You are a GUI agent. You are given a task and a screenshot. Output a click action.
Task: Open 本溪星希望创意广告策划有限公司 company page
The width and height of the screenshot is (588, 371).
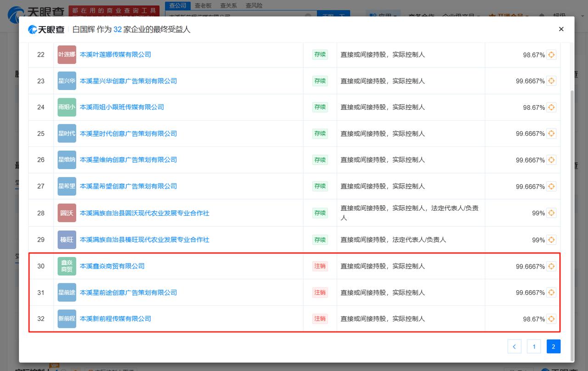[128, 186]
